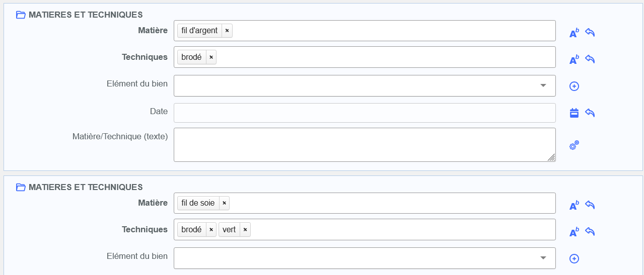Remove the "fil de soie" tag

224,203
